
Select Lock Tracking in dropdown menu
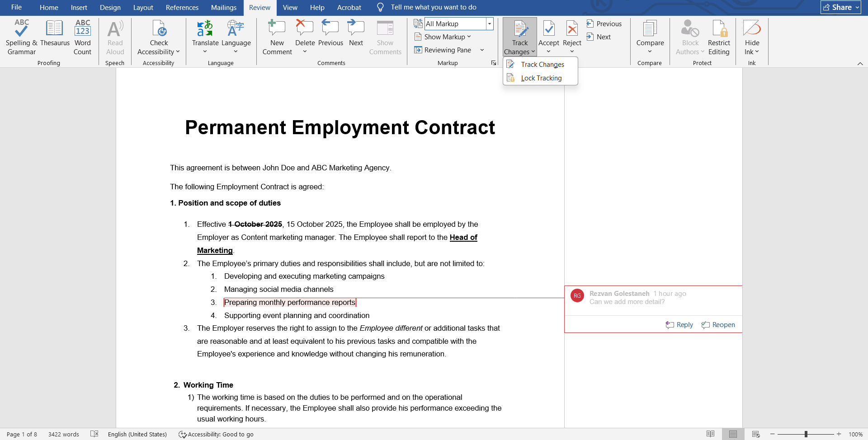540,78
